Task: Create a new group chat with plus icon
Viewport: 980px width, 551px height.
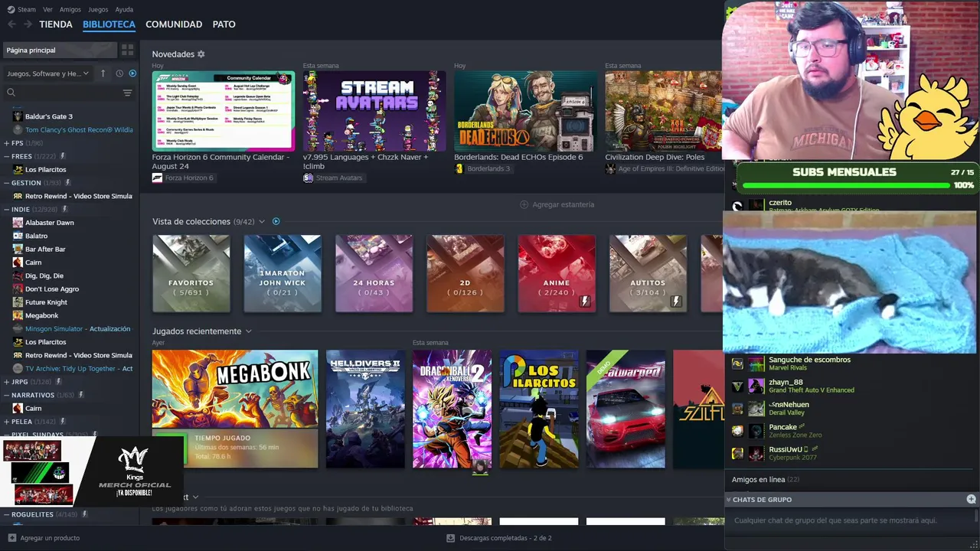Action: (x=971, y=499)
